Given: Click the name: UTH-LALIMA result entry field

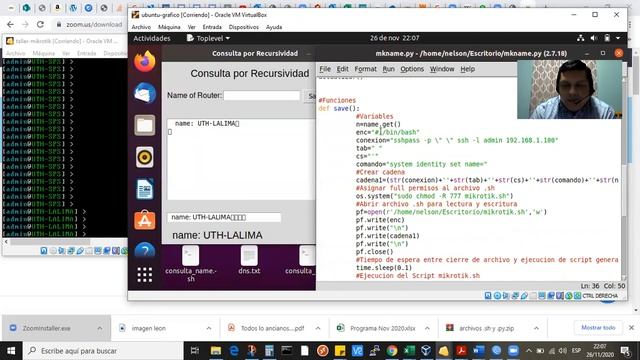Looking at the screenshot, I should point(224,217).
